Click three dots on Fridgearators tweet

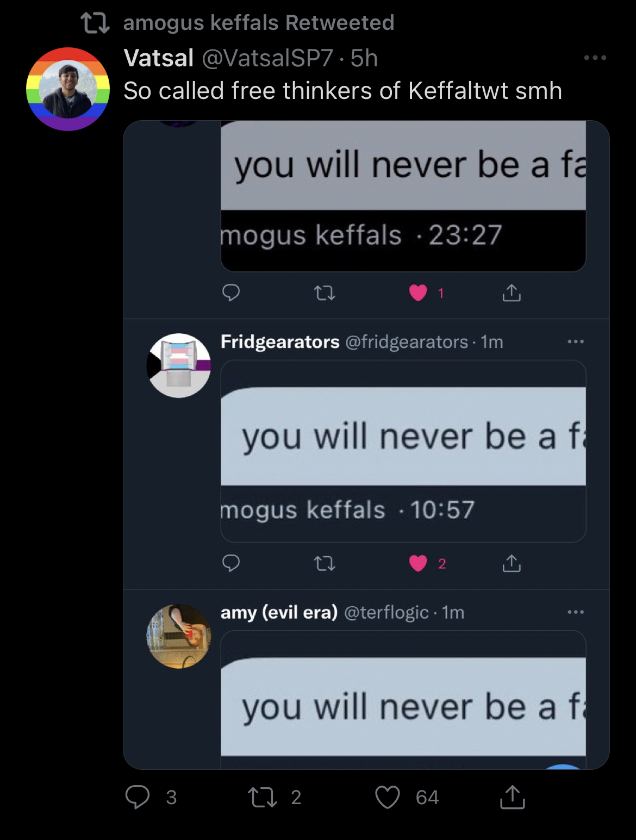(576, 341)
